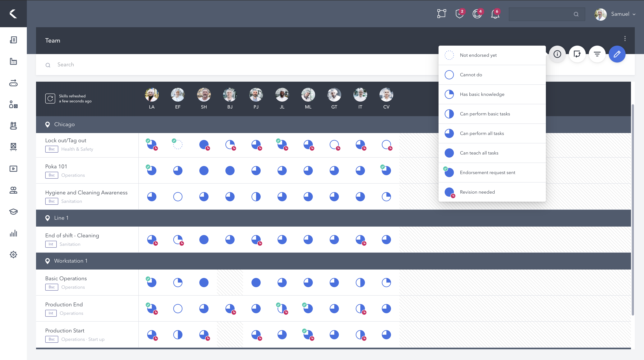
Task: Collapse the Line 1 location section
Action: [x=333, y=218]
